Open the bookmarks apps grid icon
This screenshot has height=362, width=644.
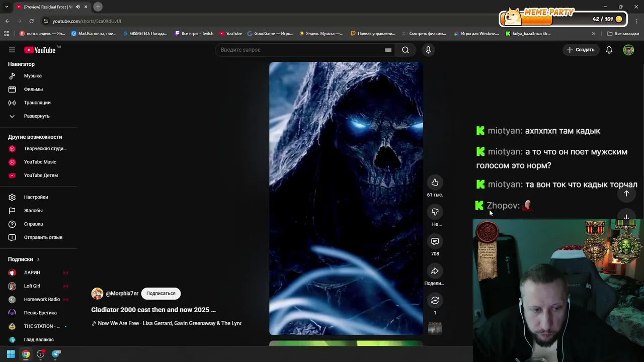[7, 34]
